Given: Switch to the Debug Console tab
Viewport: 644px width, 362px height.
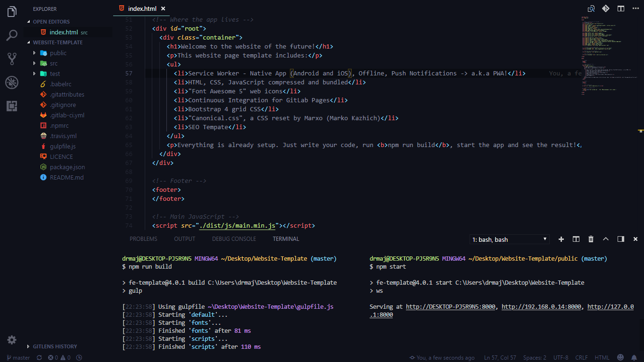Looking at the screenshot, I should click(x=234, y=239).
